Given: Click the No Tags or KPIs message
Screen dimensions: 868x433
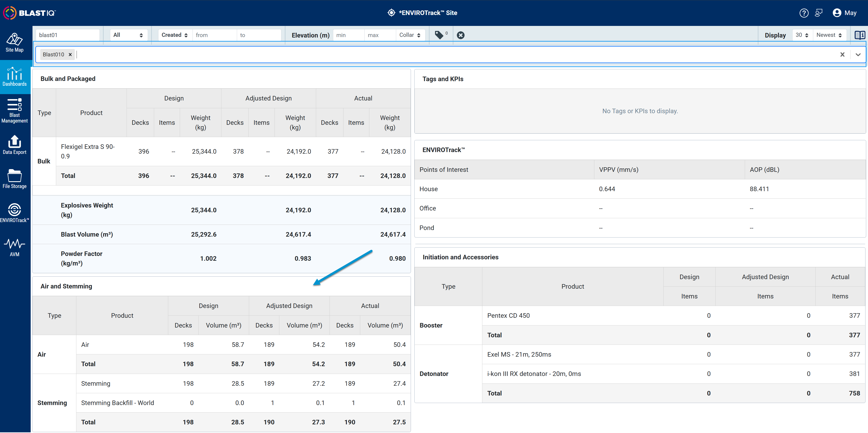Looking at the screenshot, I should [x=640, y=111].
